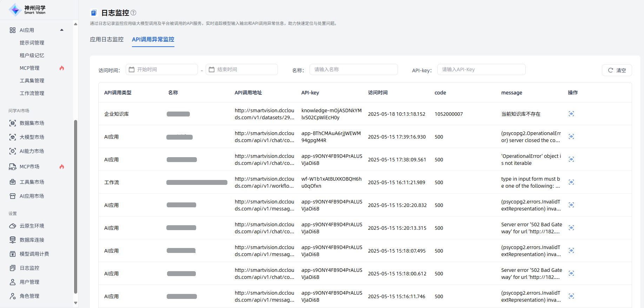The image size is (644, 308).
Task: Click sidebar scroll up arrow
Action: coord(75,24)
